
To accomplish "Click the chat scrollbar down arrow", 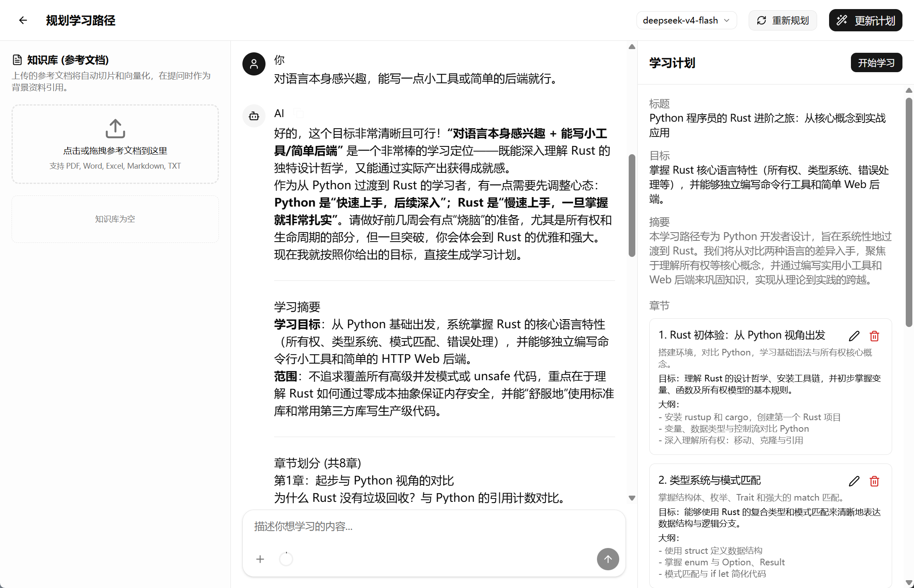I will coord(632,498).
